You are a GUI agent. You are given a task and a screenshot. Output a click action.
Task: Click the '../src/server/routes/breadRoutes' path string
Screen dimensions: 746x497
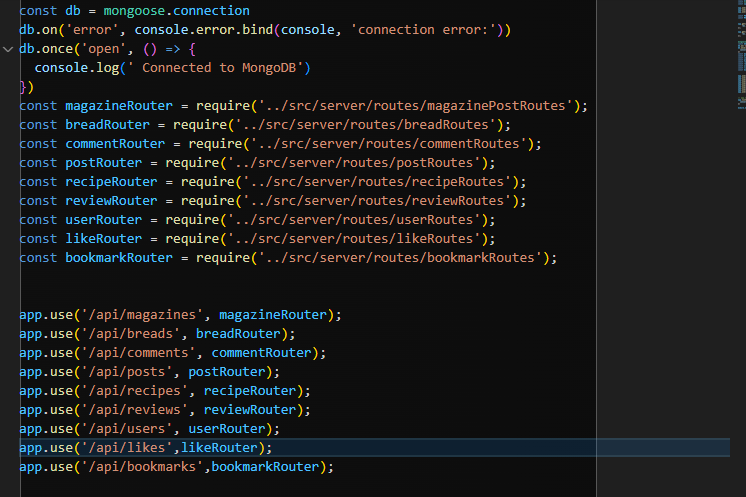[x=365, y=125]
